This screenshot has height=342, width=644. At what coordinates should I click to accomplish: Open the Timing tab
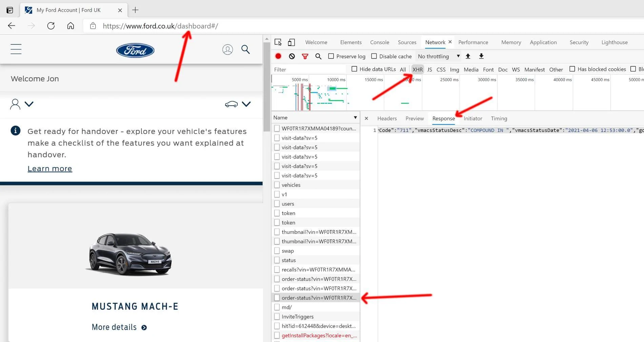(x=499, y=118)
